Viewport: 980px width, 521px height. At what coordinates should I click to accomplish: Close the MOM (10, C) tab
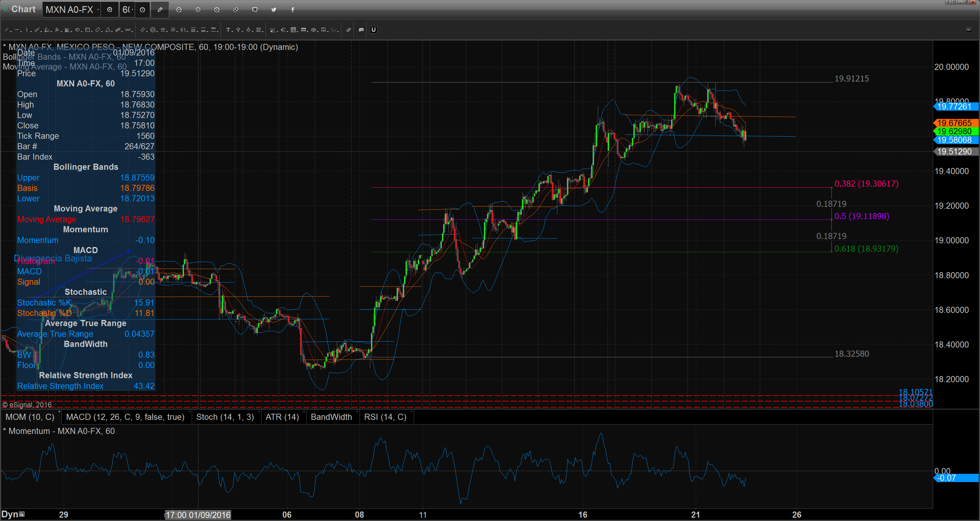(x=59, y=412)
